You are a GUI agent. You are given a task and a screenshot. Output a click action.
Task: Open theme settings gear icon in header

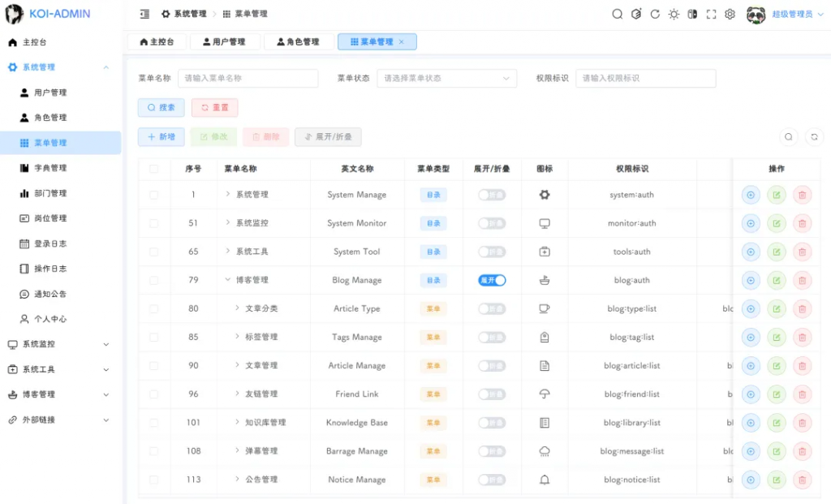click(x=730, y=15)
